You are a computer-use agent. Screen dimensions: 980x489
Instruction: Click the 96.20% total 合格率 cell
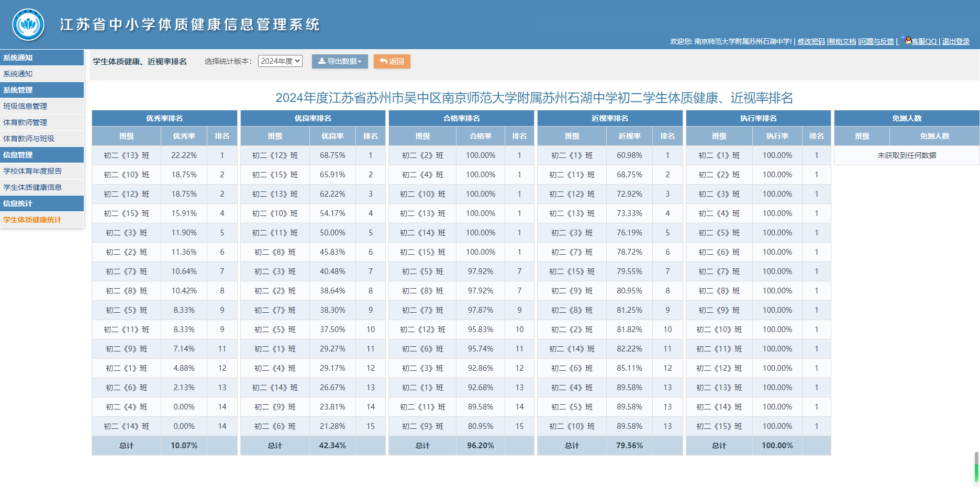481,446
